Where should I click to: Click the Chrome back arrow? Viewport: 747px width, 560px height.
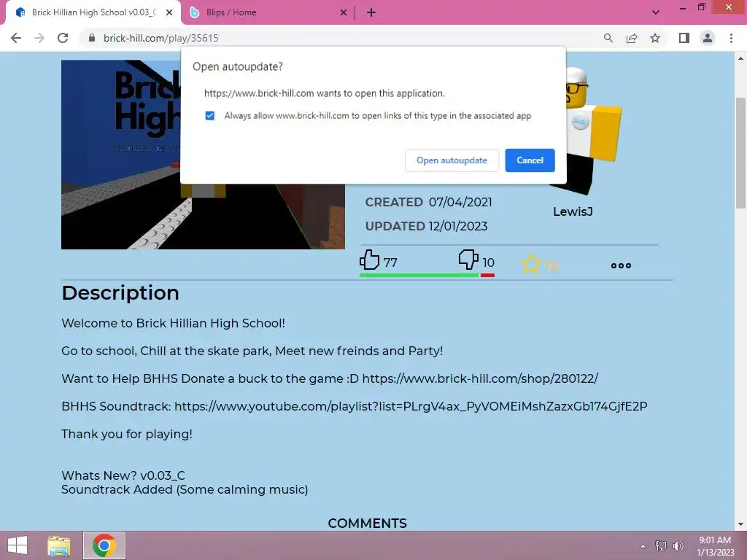pyautogui.click(x=16, y=38)
